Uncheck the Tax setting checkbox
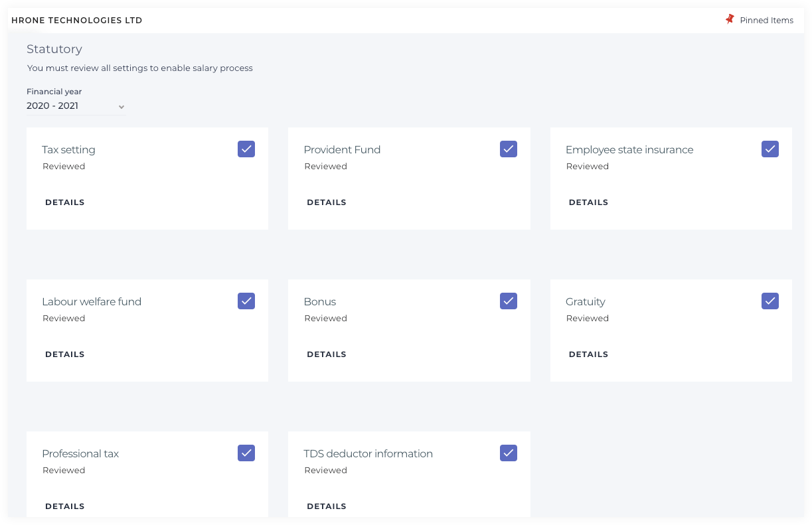This screenshot has height=525, width=812. click(x=246, y=149)
